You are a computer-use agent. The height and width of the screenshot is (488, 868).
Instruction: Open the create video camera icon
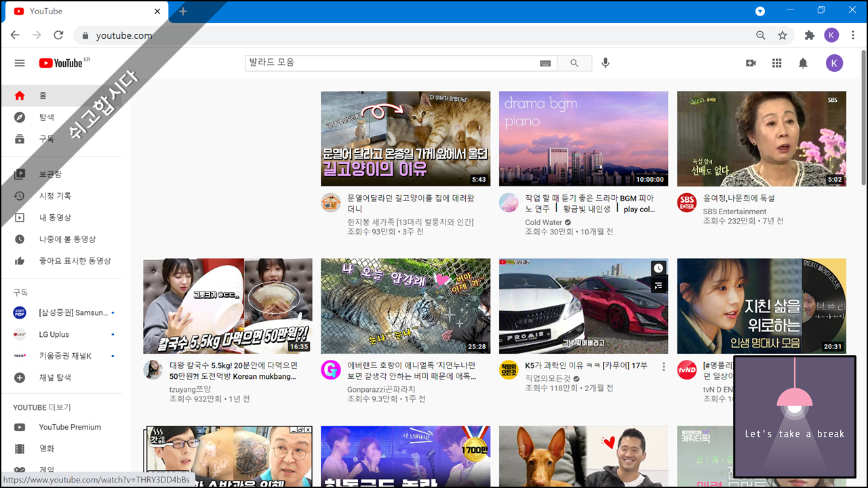coord(751,63)
